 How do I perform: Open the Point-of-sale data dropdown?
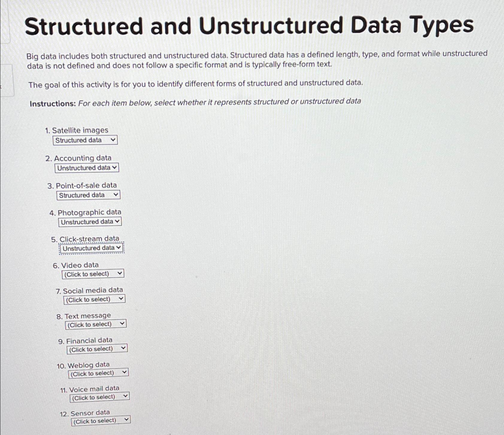(89, 195)
